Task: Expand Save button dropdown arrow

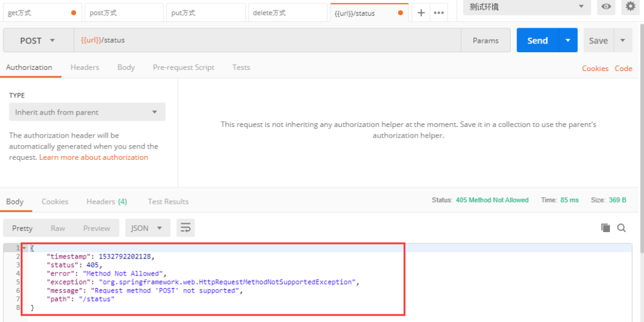Action: pyautogui.click(x=623, y=40)
